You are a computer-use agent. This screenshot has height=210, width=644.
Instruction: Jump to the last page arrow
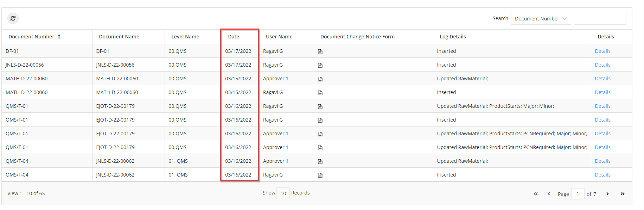[x=623, y=194]
